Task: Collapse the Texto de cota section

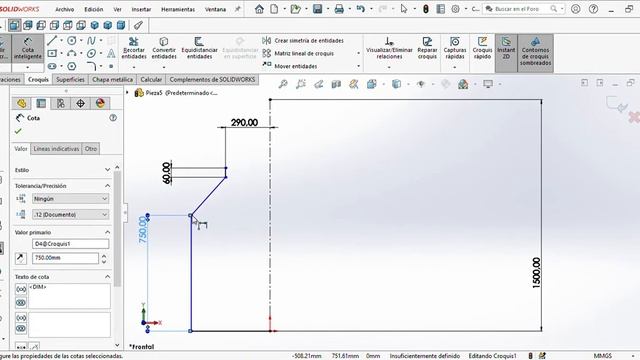Action: pyautogui.click(x=107, y=277)
